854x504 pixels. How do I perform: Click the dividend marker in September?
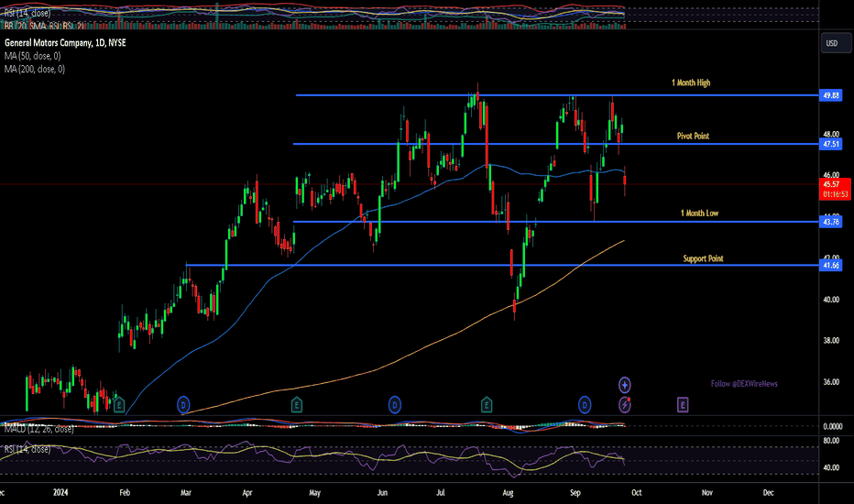pyautogui.click(x=585, y=405)
